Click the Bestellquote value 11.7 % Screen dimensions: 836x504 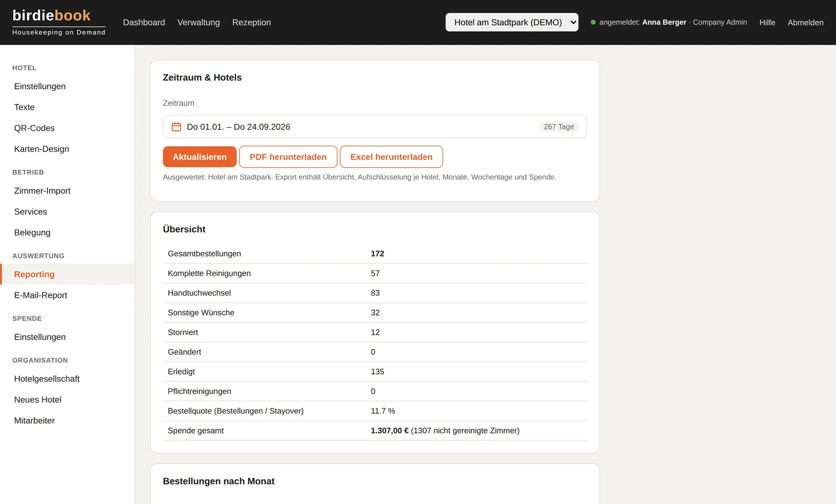(x=383, y=411)
